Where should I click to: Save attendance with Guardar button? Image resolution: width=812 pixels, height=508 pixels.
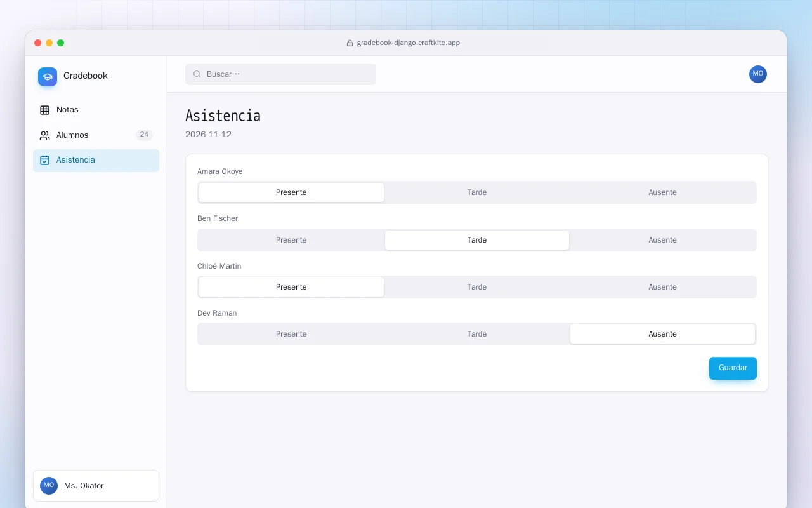click(733, 368)
